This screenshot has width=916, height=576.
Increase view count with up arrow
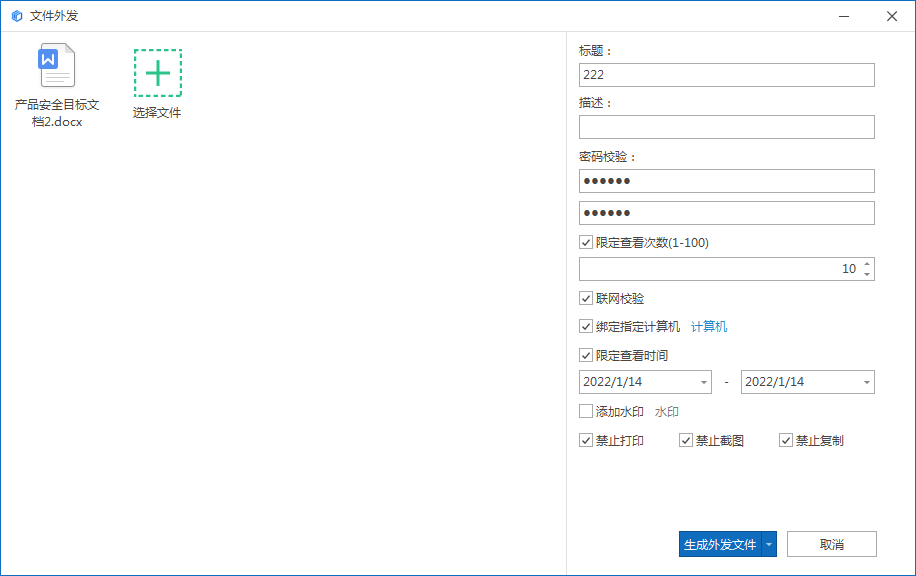click(867, 264)
